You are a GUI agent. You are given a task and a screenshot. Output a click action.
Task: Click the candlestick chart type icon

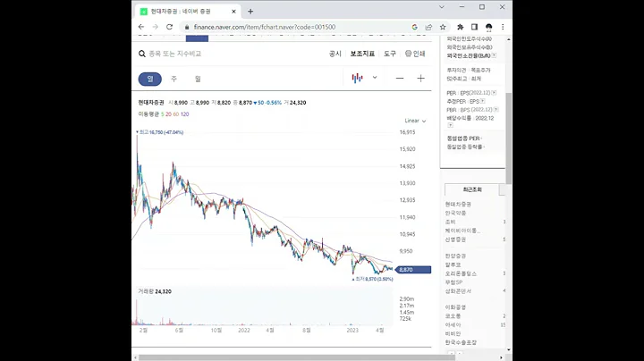click(357, 78)
